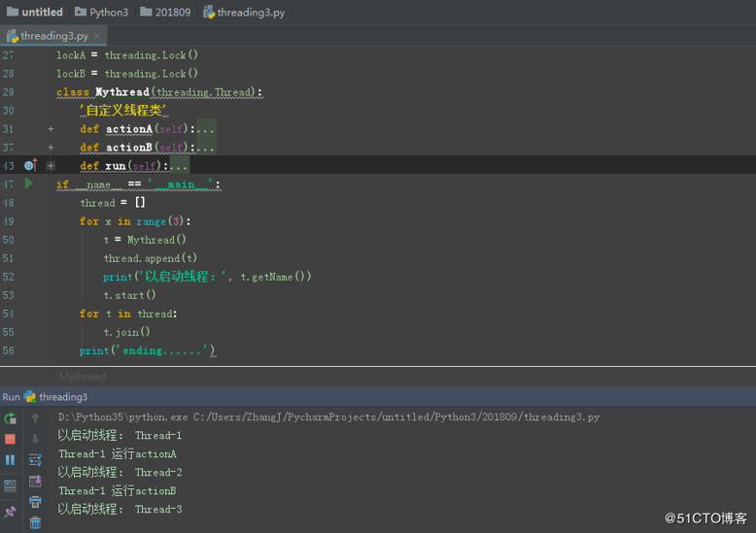Clear all console output with trash icon

[x=35, y=522]
